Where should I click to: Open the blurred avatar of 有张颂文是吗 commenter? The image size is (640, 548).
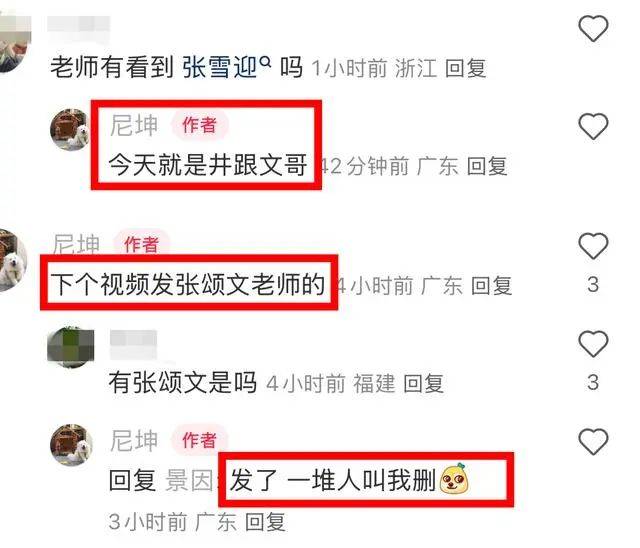click(71, 347)
